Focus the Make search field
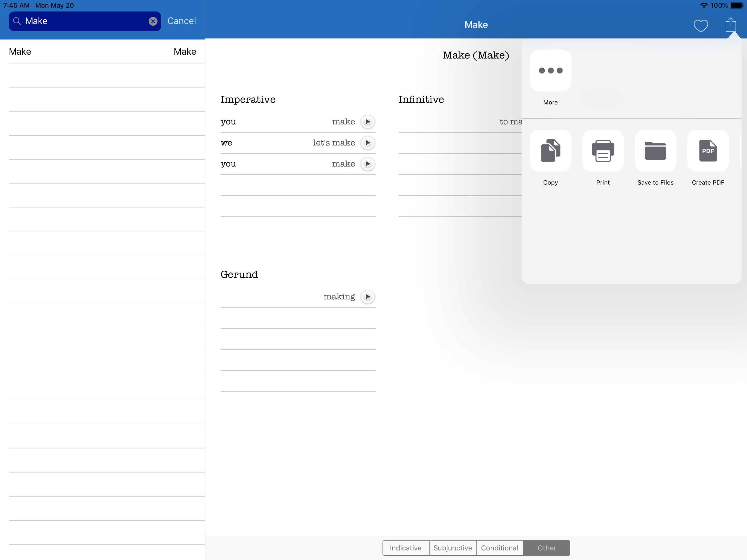The image size is (747, 560). (x=85, y=21)
